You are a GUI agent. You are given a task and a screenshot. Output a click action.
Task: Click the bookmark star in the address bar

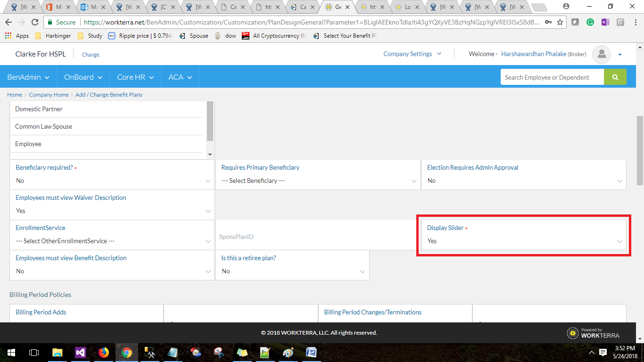click(x=559, y=22)
